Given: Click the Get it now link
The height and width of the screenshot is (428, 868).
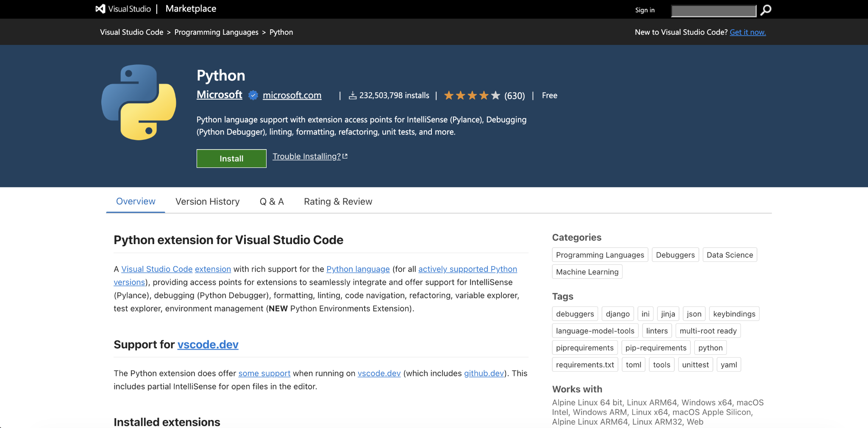Looking at the screenshot, I should [x=748, y=32].
